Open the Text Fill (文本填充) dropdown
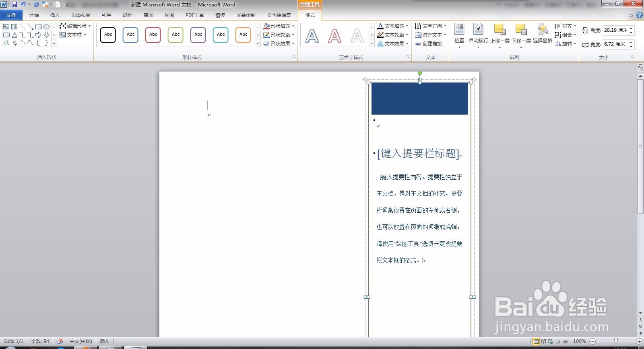 tap(393, 26)
